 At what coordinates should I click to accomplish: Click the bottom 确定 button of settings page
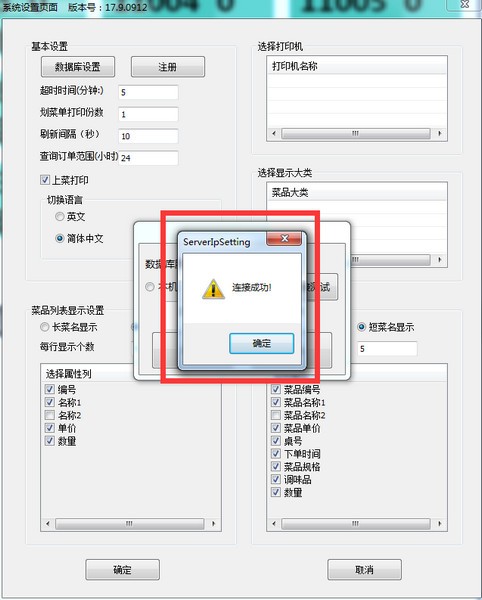[x=122, y=570]
